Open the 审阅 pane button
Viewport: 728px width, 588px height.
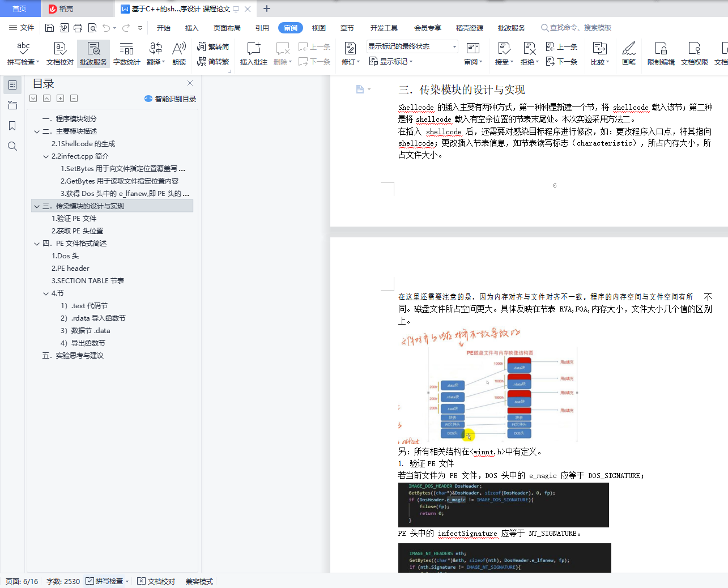tap(473, 54)
